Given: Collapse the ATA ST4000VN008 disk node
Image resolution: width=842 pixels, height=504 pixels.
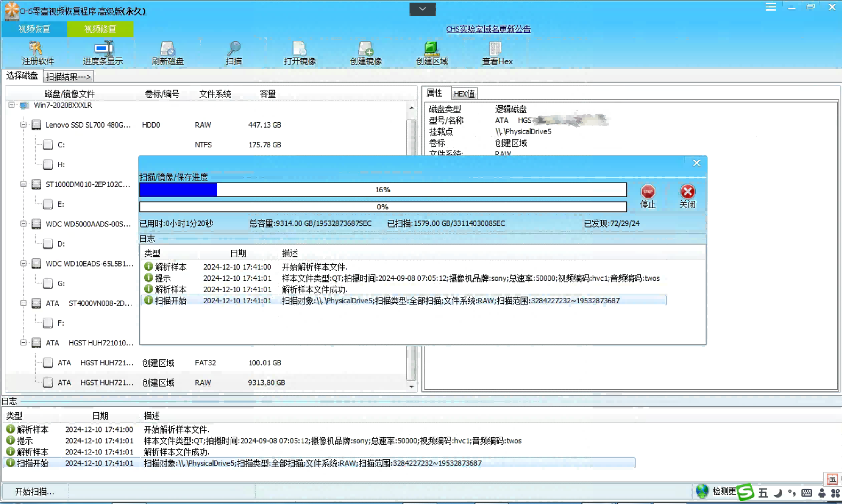Looking at the screenshot, I should [23, 303].
